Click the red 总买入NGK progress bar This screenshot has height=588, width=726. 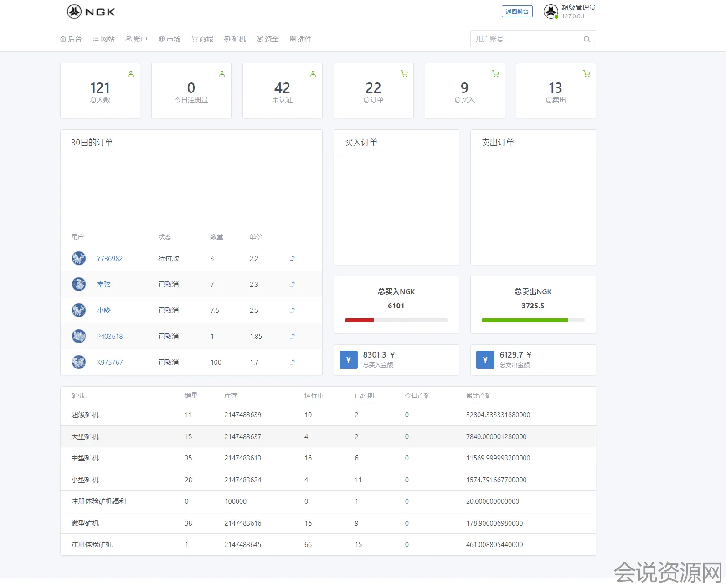pyautogui.click(x=359, y=320)
